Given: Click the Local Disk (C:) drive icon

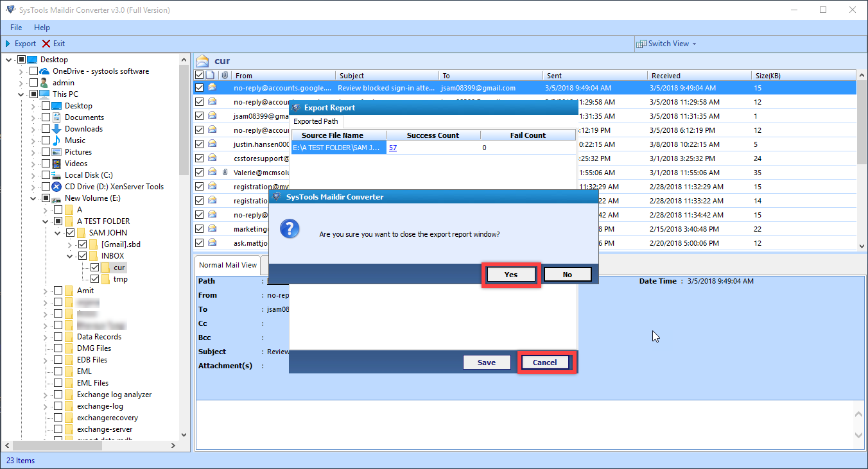Looking at the screenshot, I should [56, 175].
